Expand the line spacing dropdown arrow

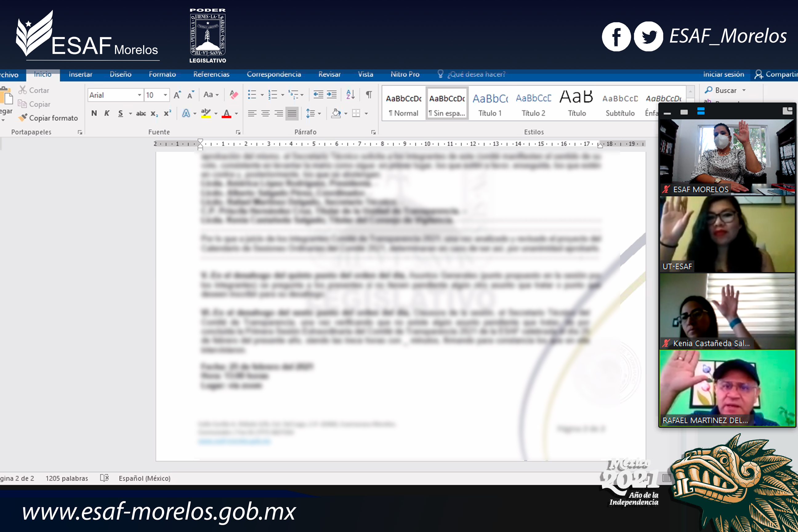(319, 113)
